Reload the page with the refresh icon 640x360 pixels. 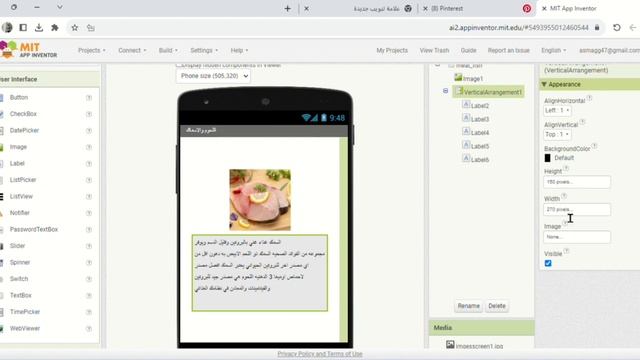click(x=617, y=28)
